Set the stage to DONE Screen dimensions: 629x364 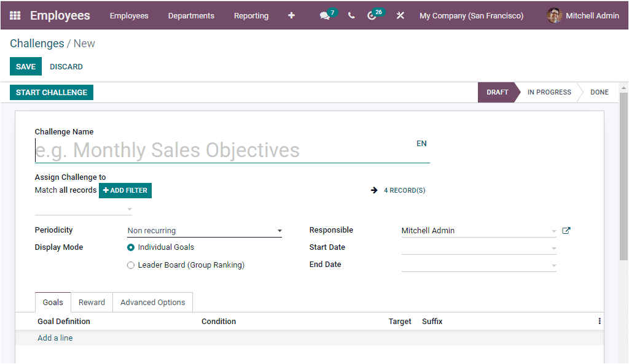599,92
